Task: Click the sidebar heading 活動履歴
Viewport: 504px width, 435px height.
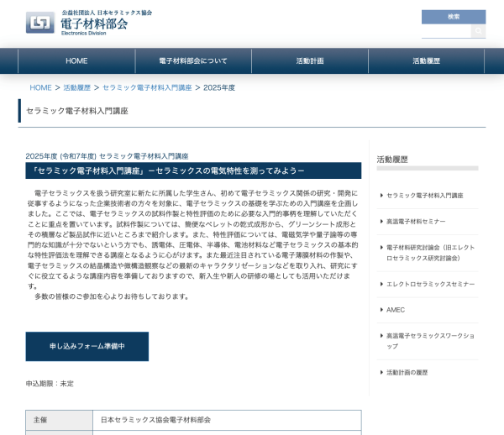Action: pyautogui.click(x=392, y=160)
